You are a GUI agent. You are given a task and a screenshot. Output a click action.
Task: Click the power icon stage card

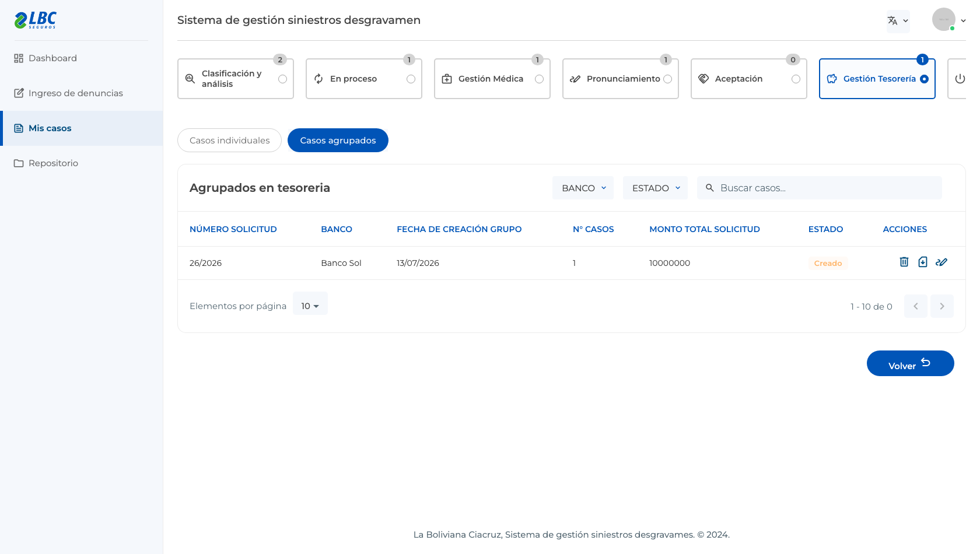960,79
